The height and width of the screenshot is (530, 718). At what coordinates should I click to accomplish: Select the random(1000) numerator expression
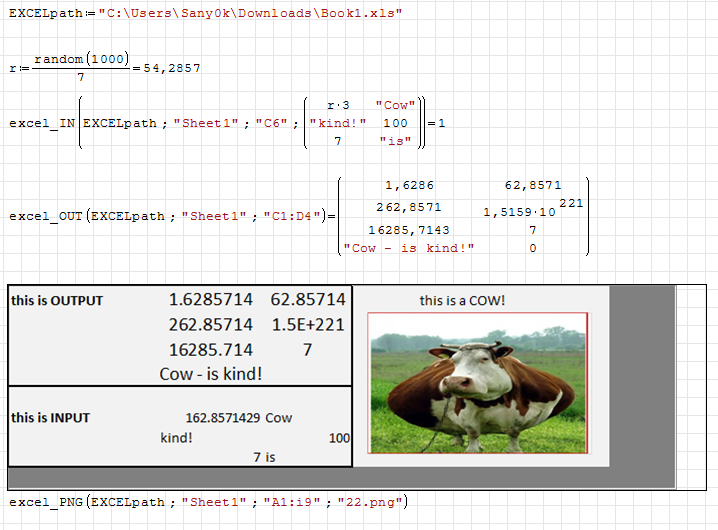coord(80,59)
